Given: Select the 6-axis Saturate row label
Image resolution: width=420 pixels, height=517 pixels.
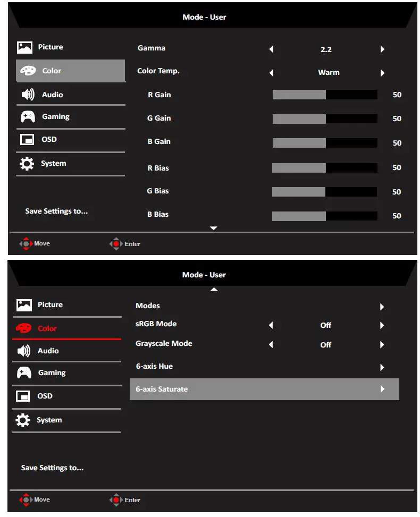Looking at the screenshot, I should (x=162, y=389).
